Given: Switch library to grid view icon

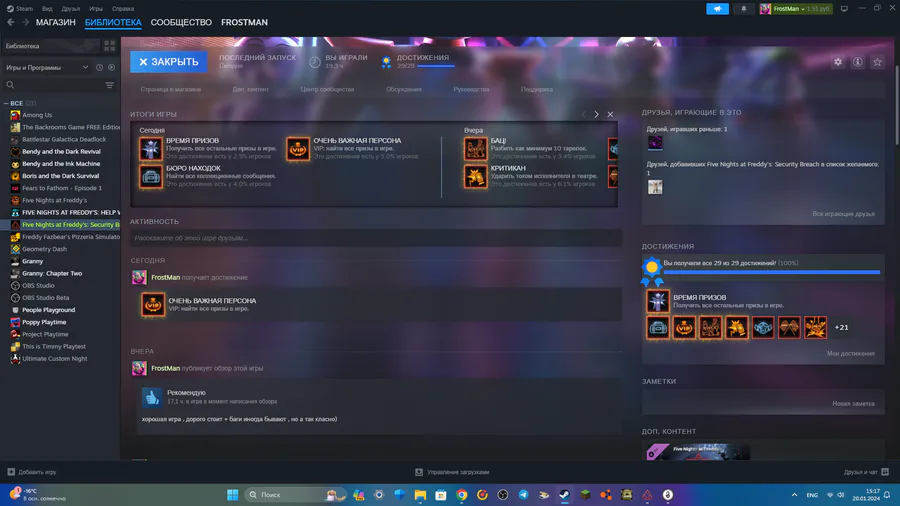Looking at the screenshot, I should coord(109,45).
